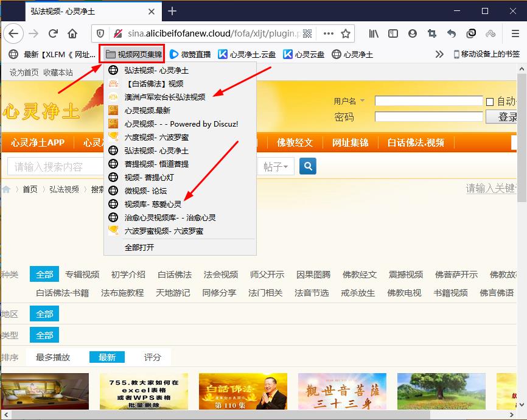Go back to the previous page
Image resolution: width=527 pixels, height=420 pixels.
click(x=13, y=33)
